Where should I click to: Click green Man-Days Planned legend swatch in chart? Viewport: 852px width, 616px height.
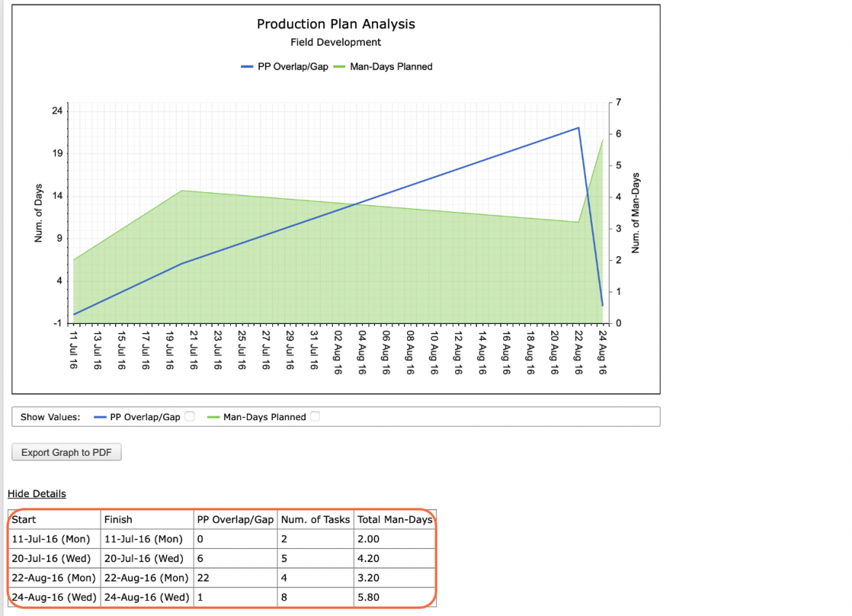[339, 67]
